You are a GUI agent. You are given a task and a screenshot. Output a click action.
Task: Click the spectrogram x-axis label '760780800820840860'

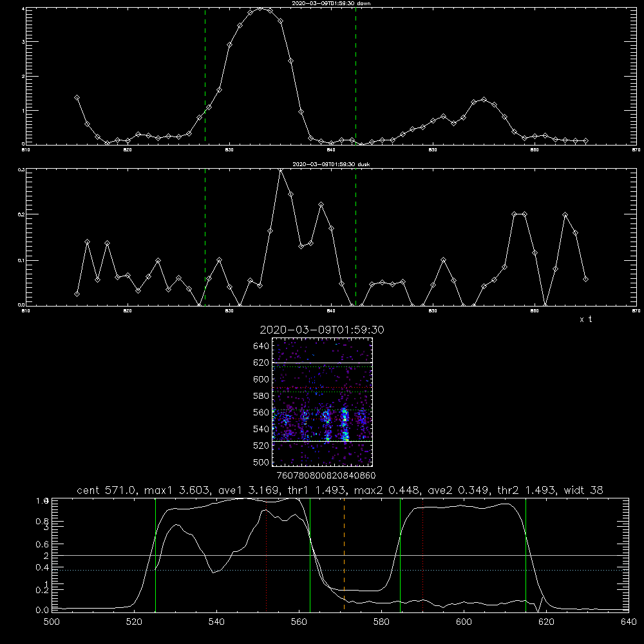[x=327, y=475]
